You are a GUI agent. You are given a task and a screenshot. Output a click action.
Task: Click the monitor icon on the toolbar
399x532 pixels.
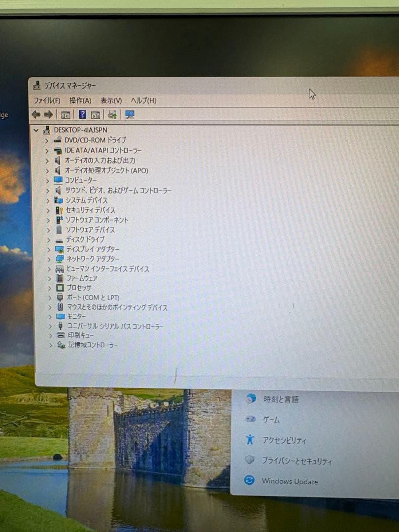pyautogui.click(x=129, y=114)
